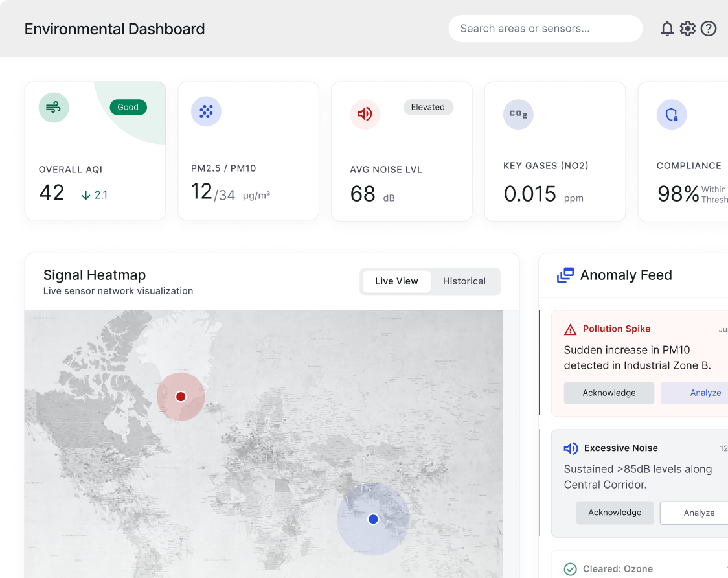Click the Elevated noise badge
Screen dimensions: 728x578
click(428, 108)
